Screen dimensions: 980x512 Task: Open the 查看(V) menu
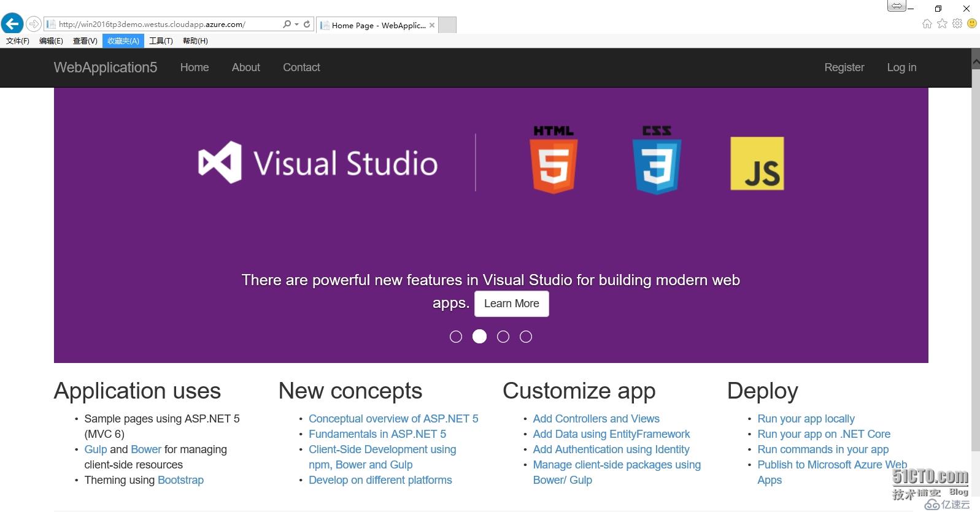85,41
